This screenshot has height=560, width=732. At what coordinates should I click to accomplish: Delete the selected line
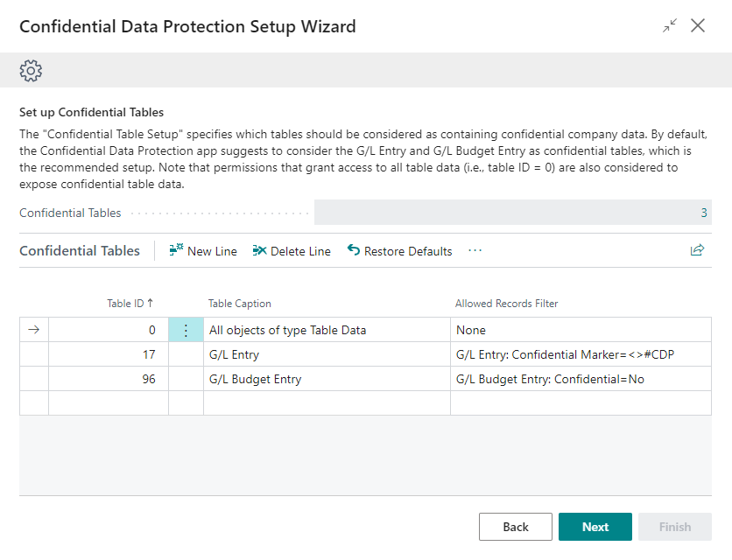[x=292, y=251]
